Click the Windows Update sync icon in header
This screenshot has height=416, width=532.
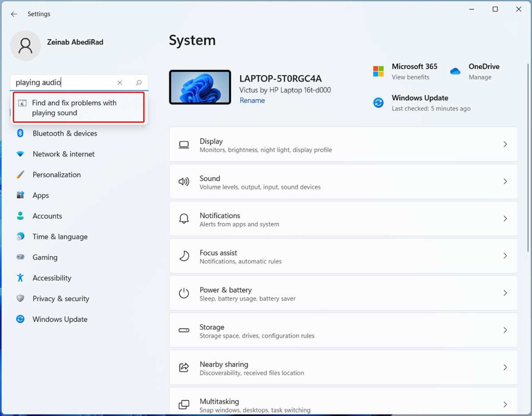tap(378, 103)
